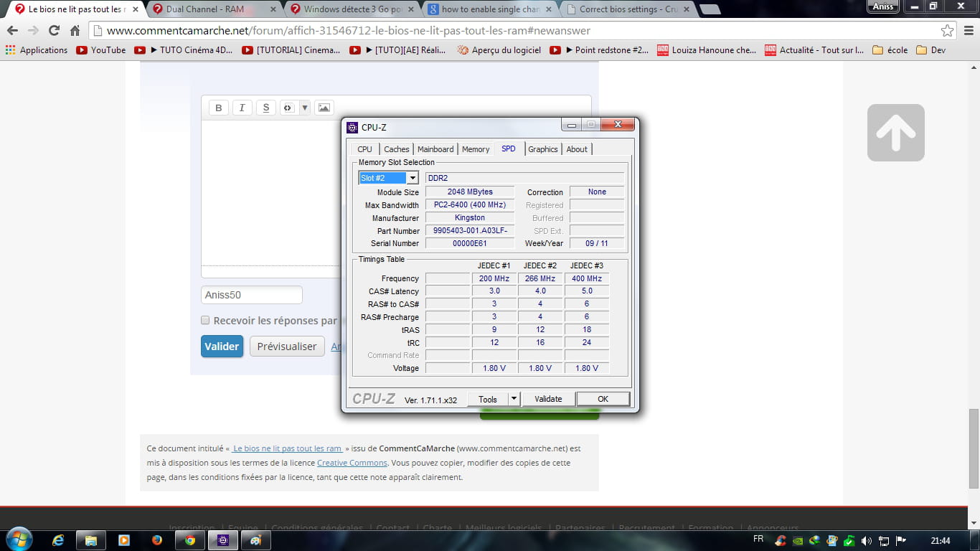Screen dimensions: 980x551
Task: Switch to CPU-Z in the taskbar
Action: click(223, 540)
